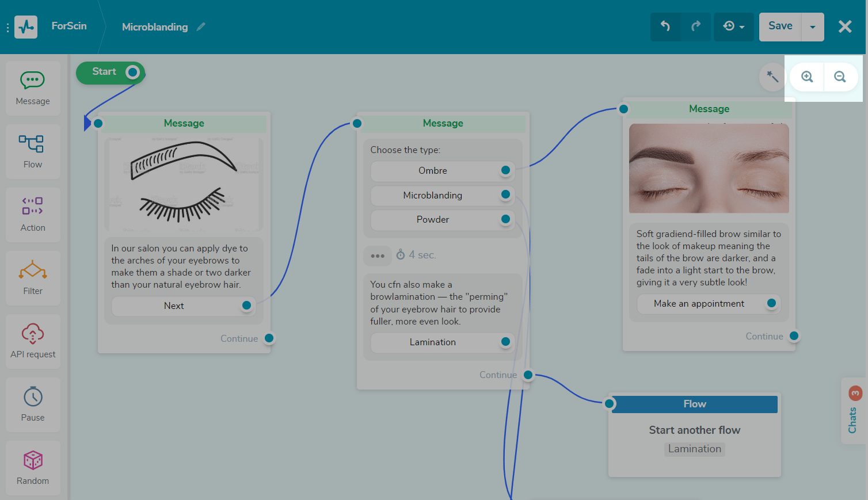Expand the Save options arrow
Image resolution: width=868 pixels, height=500 pixels.
[x=813, y=26]
